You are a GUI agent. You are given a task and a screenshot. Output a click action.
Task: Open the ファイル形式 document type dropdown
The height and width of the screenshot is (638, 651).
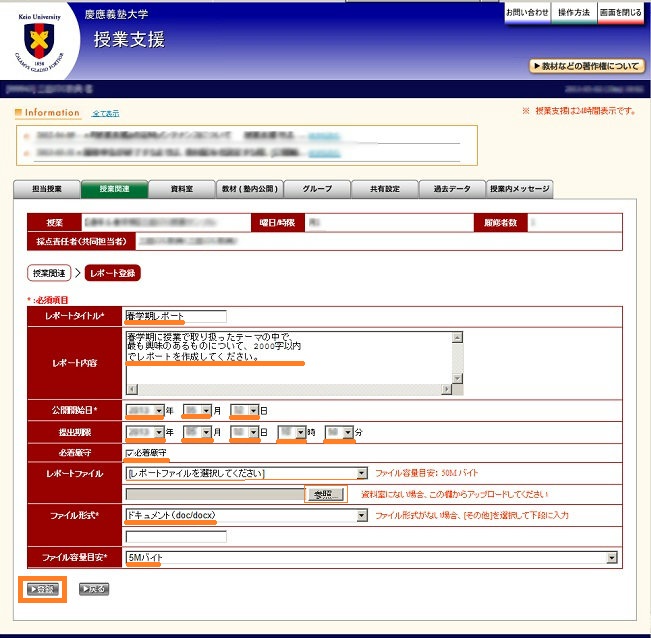[361, 516]
